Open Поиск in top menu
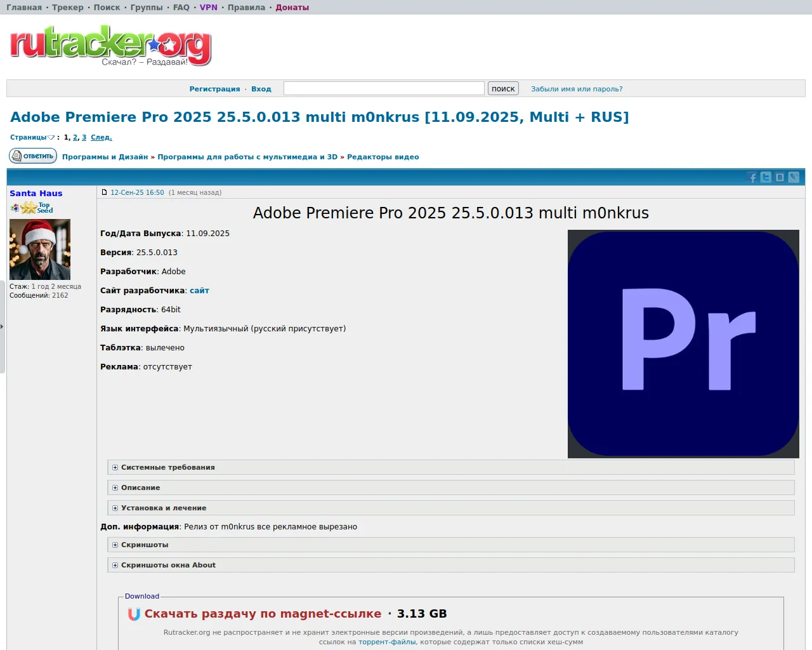 [x=107, y=8]
